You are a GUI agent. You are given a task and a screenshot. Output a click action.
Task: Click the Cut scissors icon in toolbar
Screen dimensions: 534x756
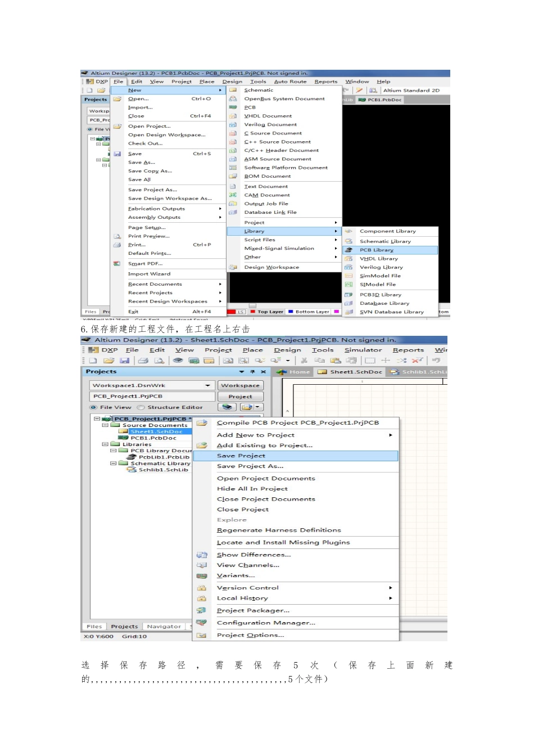[x=304, y=361]
